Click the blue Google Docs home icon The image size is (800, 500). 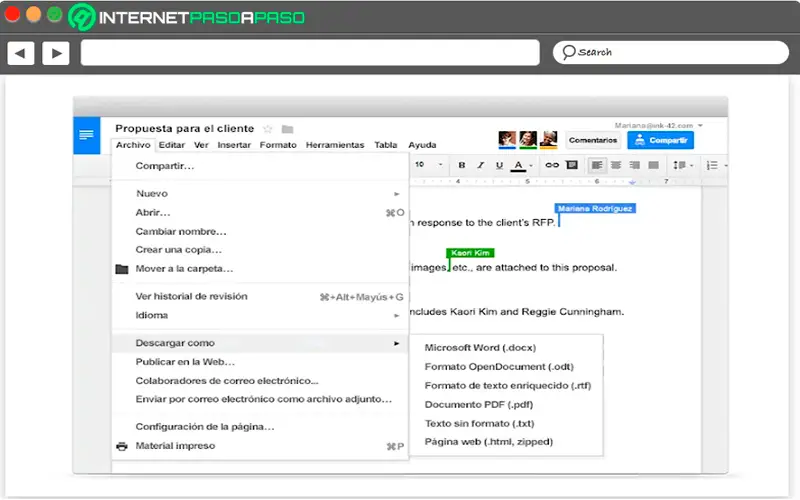(87, 135)
